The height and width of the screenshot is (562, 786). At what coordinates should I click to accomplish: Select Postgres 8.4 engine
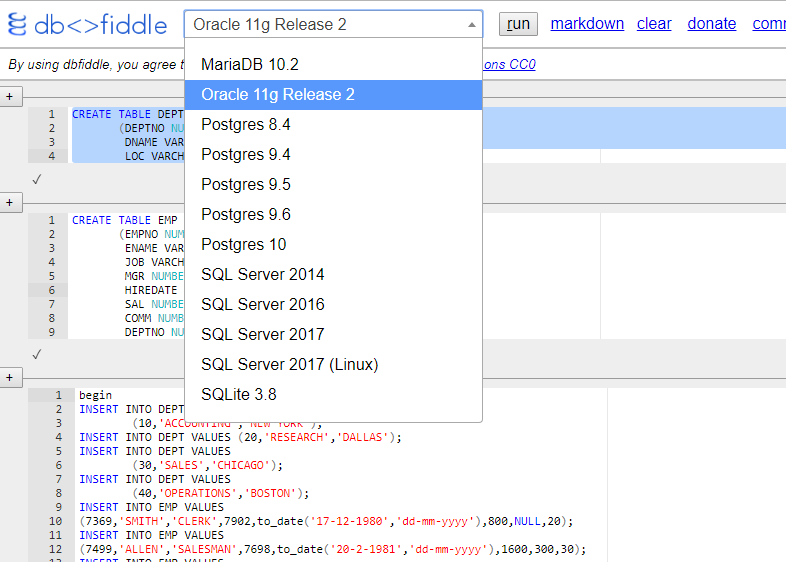[333, 124]
